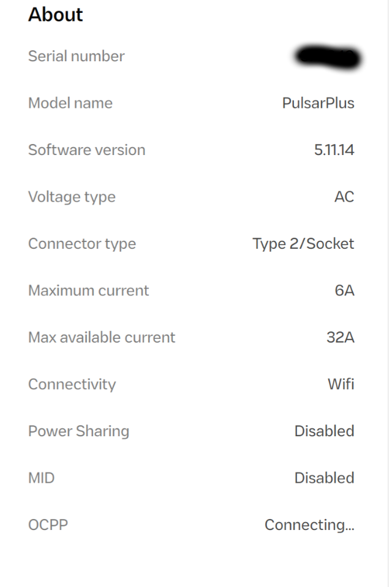The height and width of the screenshot is (587, 392).
Task: Click the About page heading
Action: [56, 14]
